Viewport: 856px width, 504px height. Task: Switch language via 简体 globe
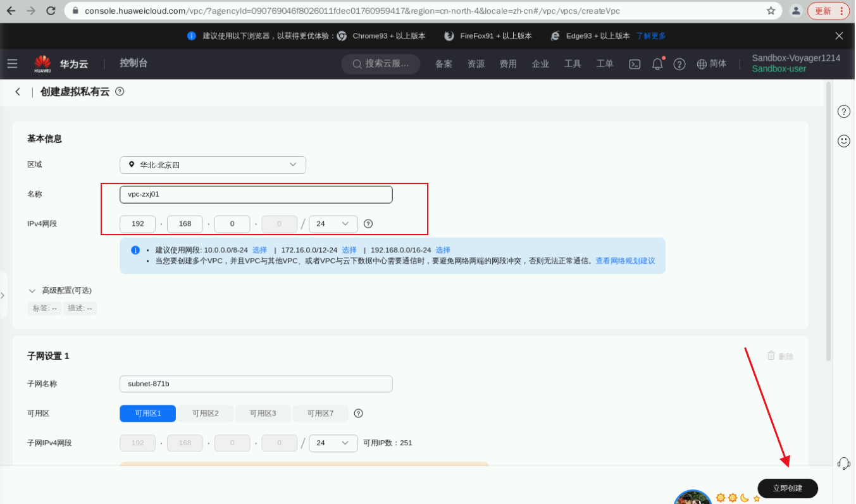tap(712, 64)
